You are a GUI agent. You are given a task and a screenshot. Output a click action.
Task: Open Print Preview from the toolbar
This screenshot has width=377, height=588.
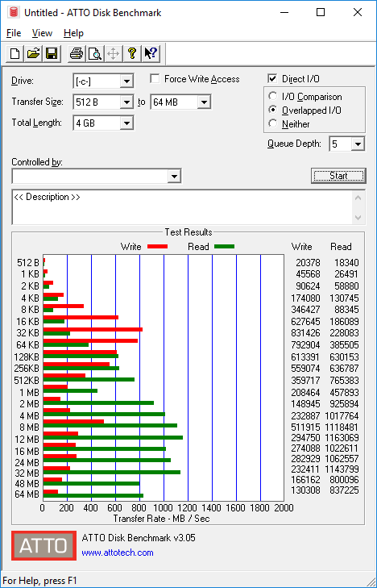click(x=95, y=53)
